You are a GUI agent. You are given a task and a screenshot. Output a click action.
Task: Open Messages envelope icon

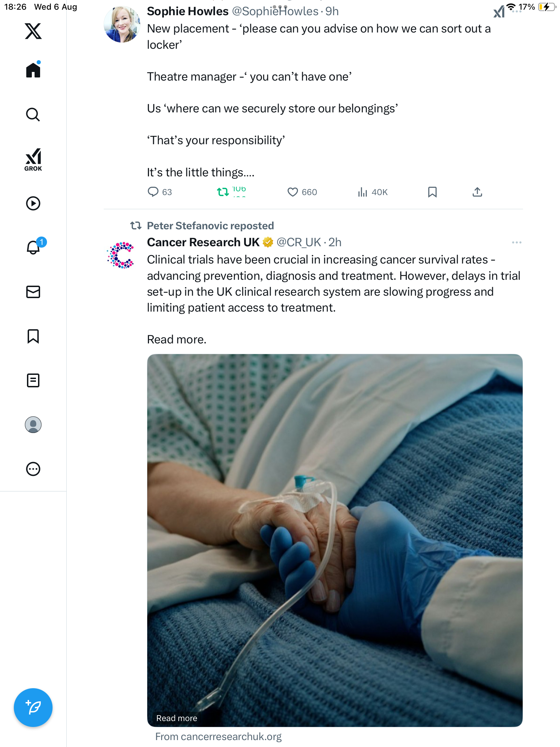(x=33, y=292)
